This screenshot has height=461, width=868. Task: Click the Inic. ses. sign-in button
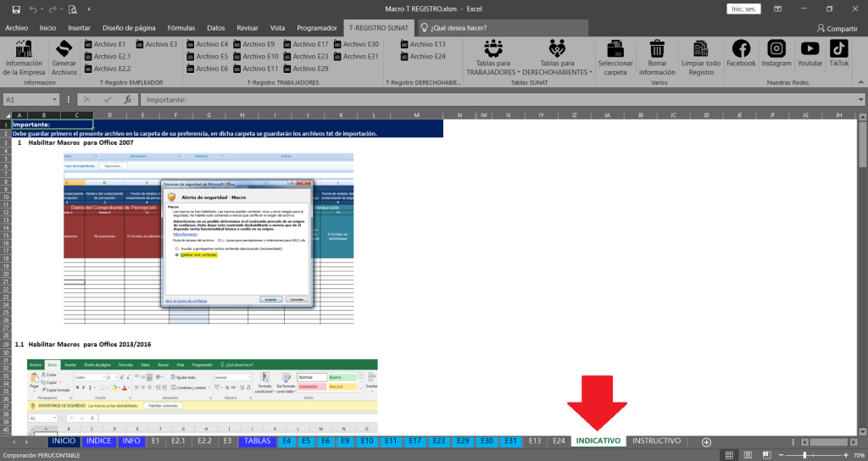click(743, 8)
